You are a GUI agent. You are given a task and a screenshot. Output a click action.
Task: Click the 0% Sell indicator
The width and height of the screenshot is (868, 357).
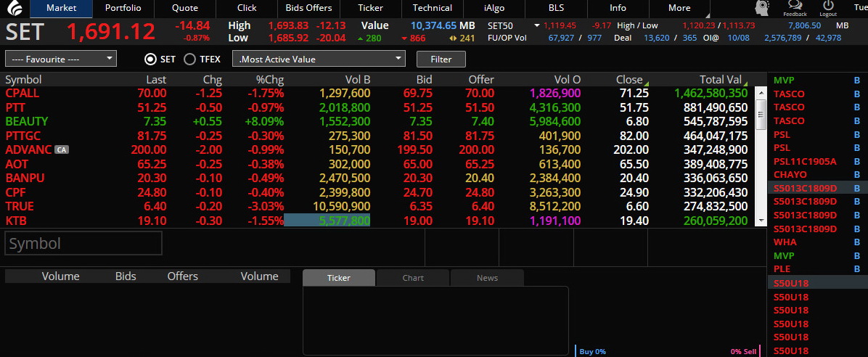point(743,351)
